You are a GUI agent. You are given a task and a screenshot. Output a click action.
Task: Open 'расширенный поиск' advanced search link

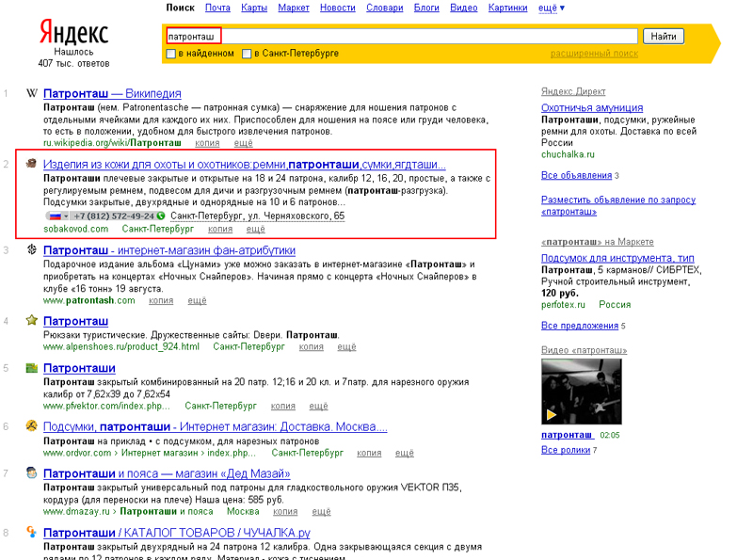click(x=594, y=54)
